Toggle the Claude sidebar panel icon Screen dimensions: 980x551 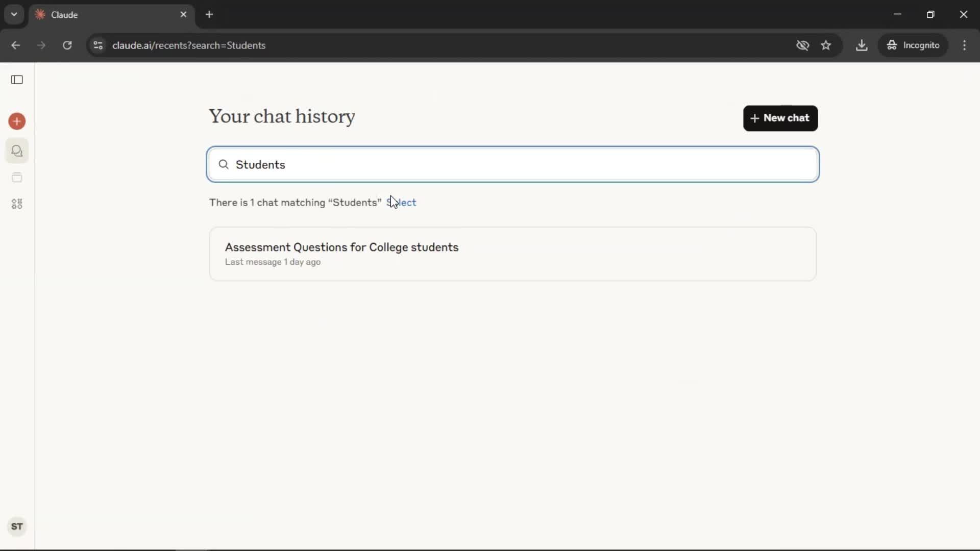click(x=17, y=80)
